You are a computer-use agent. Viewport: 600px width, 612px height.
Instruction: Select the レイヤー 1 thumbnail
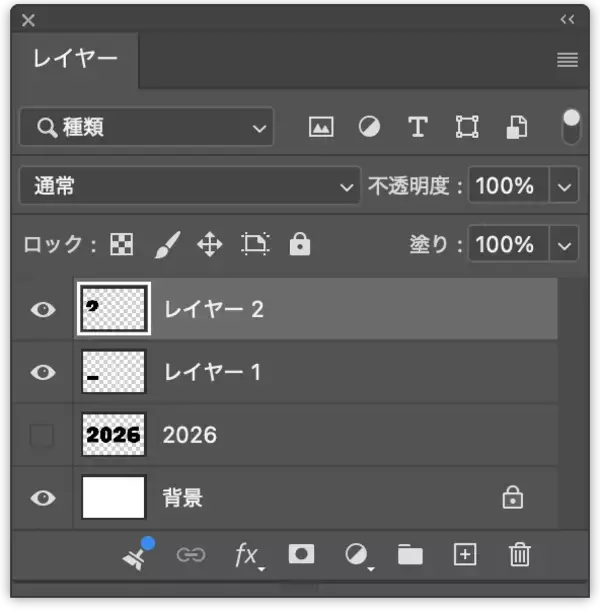114,372
